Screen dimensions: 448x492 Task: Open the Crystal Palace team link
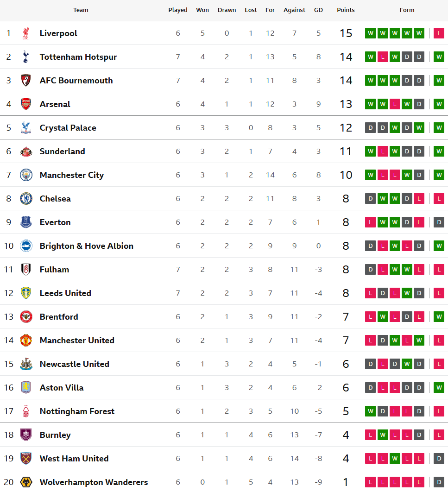[68, 128]
